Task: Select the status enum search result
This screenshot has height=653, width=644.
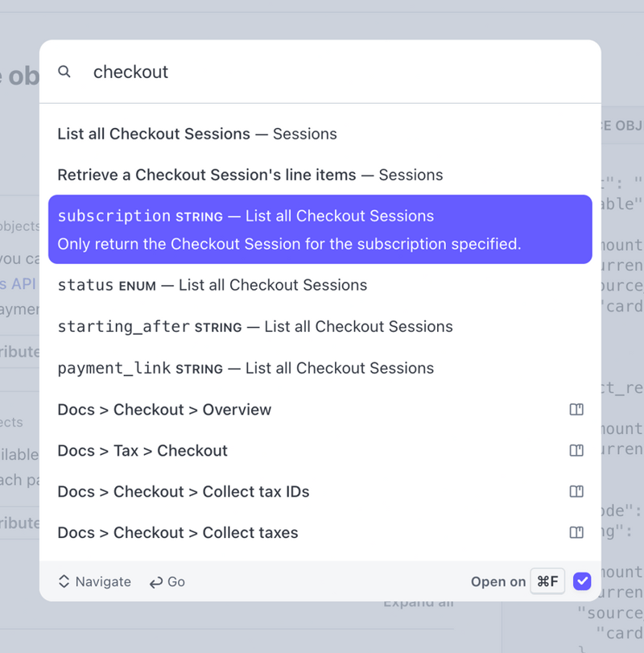Action: (212, 285)
